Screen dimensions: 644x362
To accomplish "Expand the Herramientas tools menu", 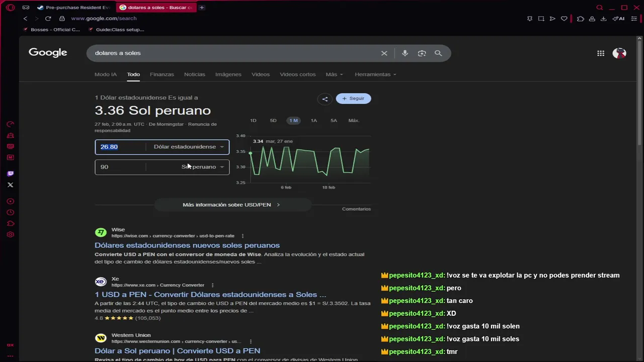I will coord(375,74).
